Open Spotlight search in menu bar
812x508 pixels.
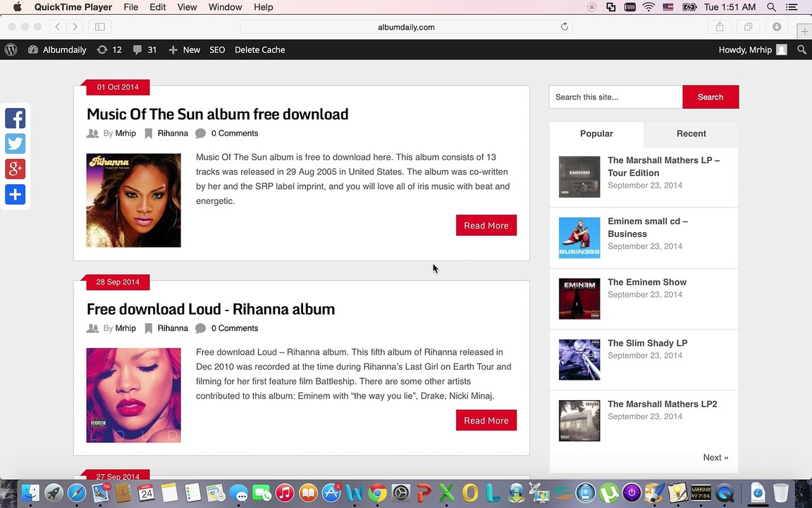click(x=771, y=7)
